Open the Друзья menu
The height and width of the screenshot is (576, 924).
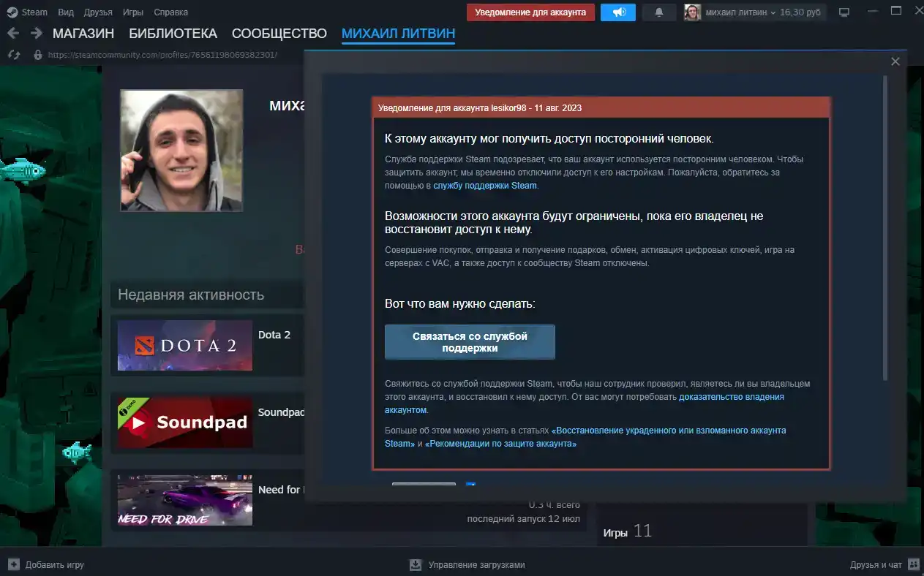point(98,12)
